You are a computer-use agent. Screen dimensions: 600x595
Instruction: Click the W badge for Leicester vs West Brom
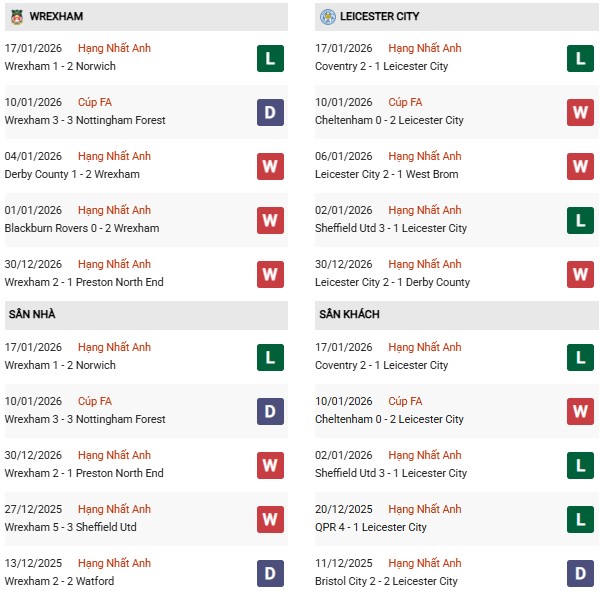580,166
